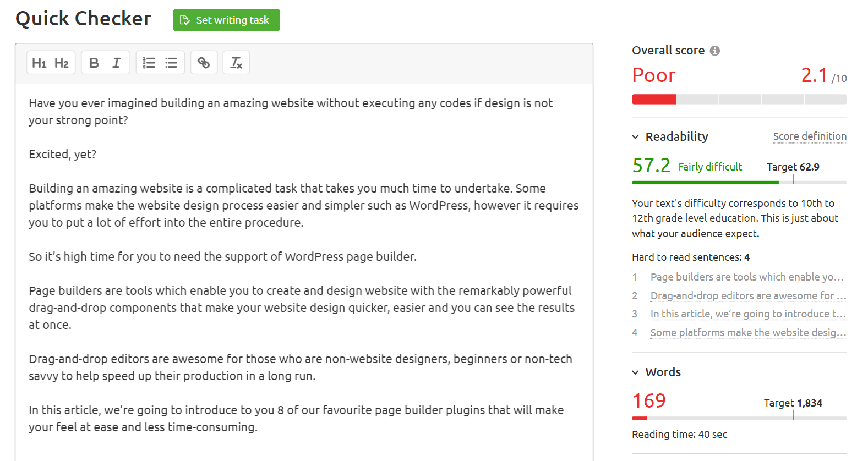
Task: Collapse the Words section
Action: [x=635, y=372]
